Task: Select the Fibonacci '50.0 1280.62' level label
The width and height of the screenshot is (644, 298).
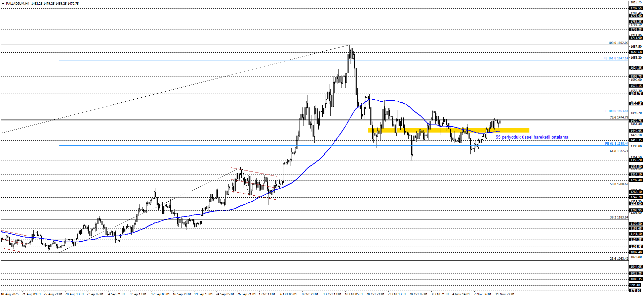Action: click(619, 184)
